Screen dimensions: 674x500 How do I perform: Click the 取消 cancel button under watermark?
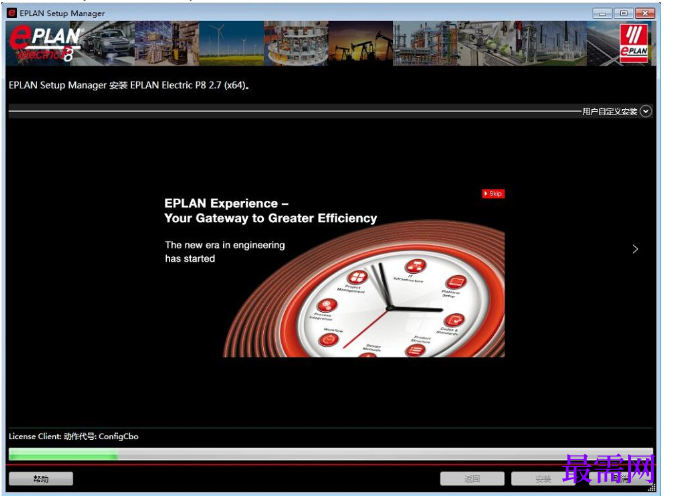619,479
